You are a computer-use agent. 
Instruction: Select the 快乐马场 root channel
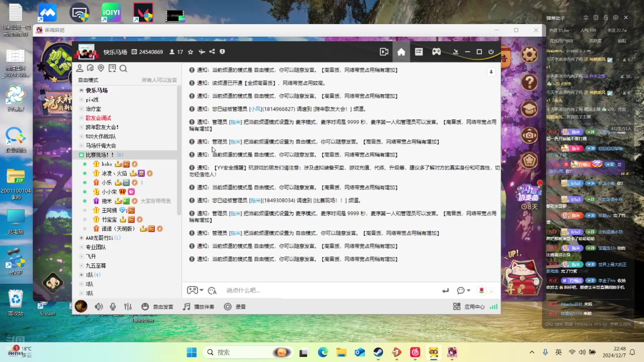click(x=97, y=90)
